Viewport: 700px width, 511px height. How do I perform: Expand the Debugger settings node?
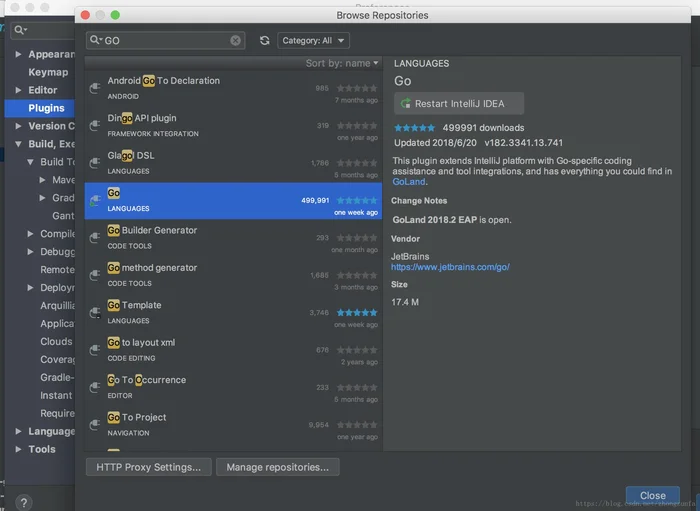click(30, 252)
